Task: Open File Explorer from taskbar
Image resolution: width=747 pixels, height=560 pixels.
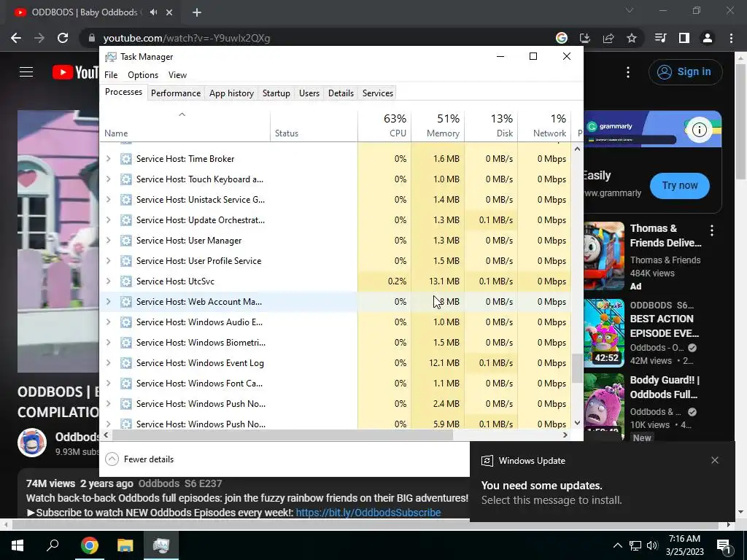Action: 125,545
